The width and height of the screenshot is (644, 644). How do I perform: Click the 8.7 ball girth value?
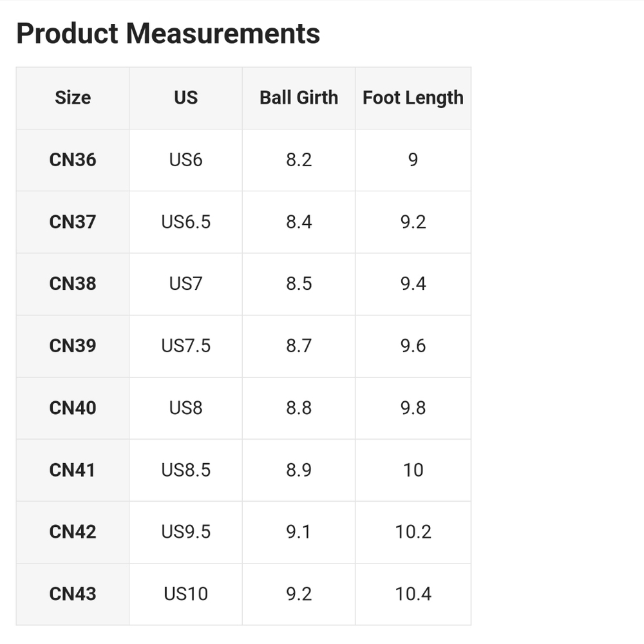click(299, 346)
